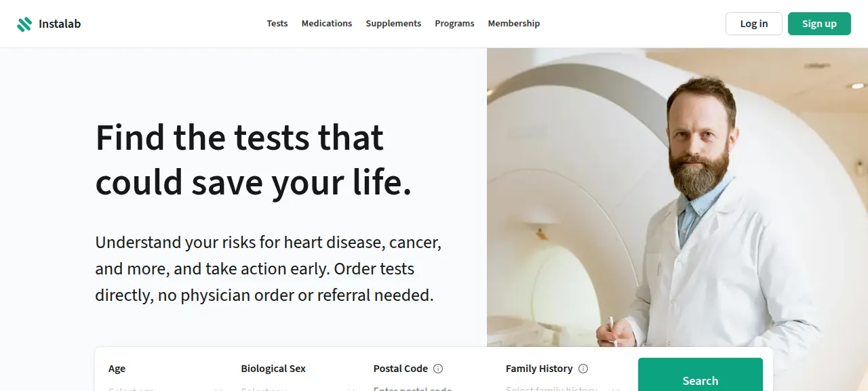Image resolution: width=868 pixels, height=391 pixels.
Task: Open the Membership navigation link
Action: 514,23
